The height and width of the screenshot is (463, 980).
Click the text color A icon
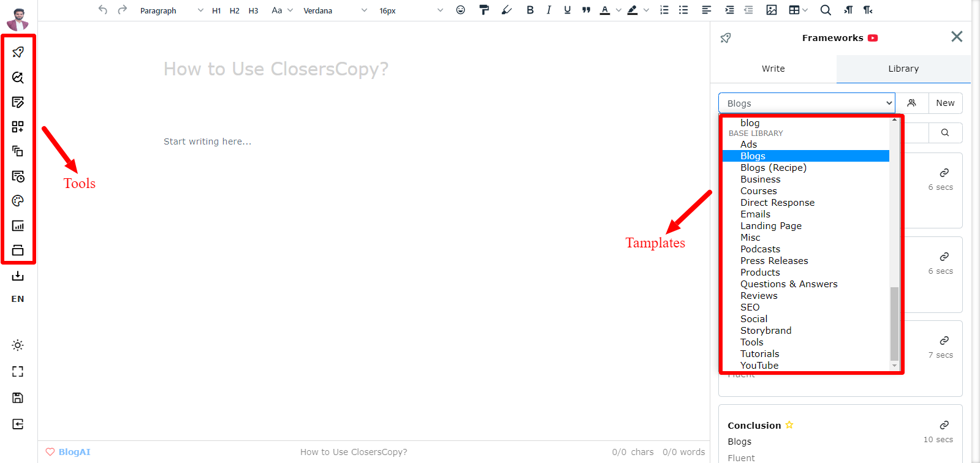pyautogui.click(x=605, y=10)
